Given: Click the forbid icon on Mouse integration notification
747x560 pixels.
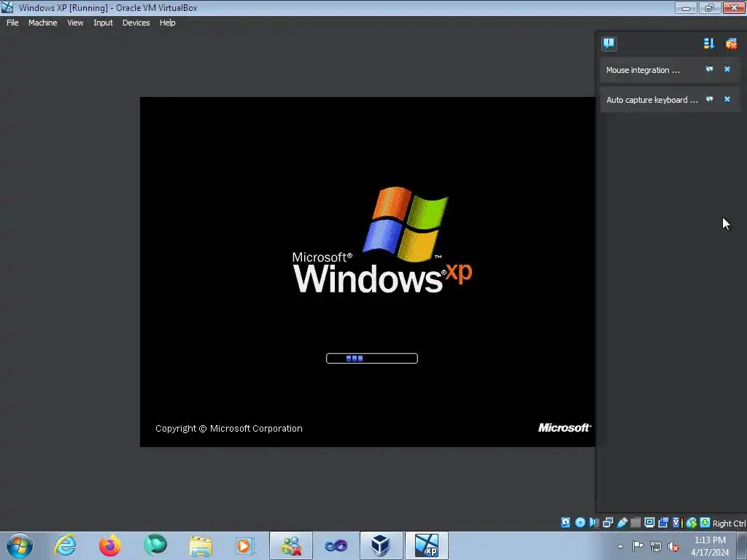Looking at the screenshot, I should pyautogui.click(x=709, y=69).
